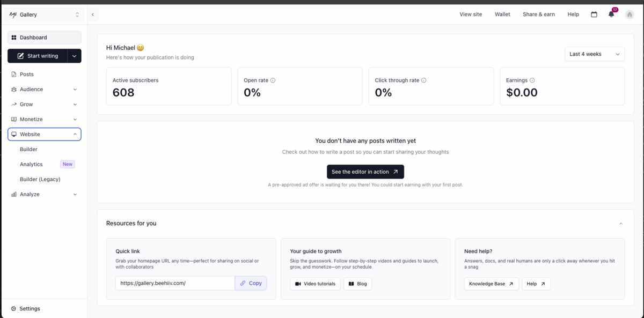The height and width of the screenshot is (318, 644).
Task: Open the Blog button
Action: tap(357, 284)
